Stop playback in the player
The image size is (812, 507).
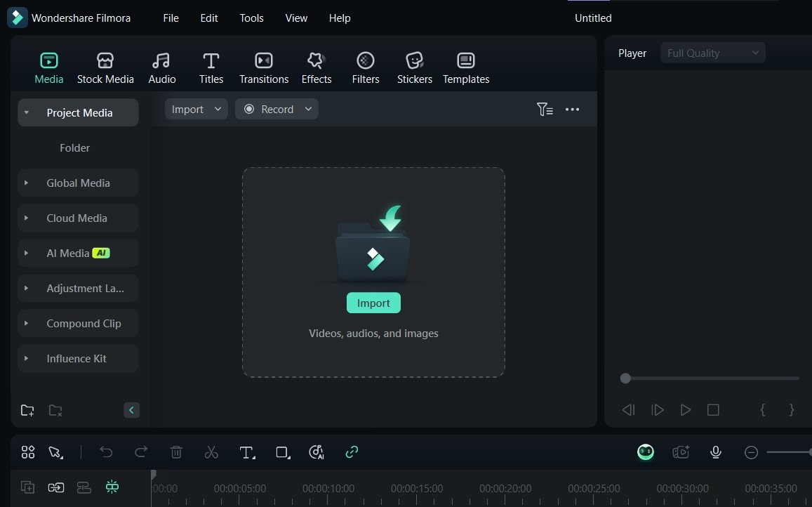click(x=713, y=410)
